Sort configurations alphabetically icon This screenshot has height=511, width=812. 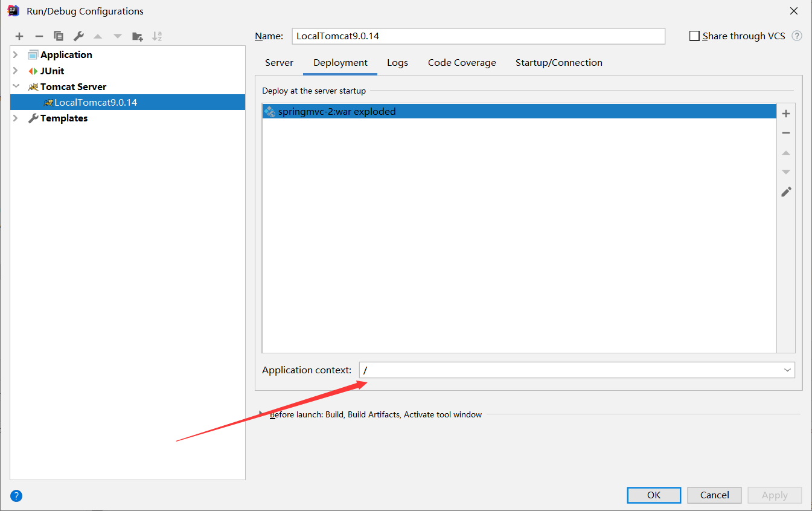coord(157,36)
